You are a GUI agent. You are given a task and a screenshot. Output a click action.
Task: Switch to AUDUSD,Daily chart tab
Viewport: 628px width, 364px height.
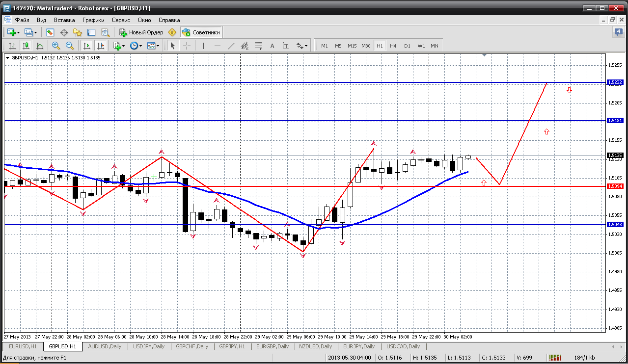(x=105, y=346)
